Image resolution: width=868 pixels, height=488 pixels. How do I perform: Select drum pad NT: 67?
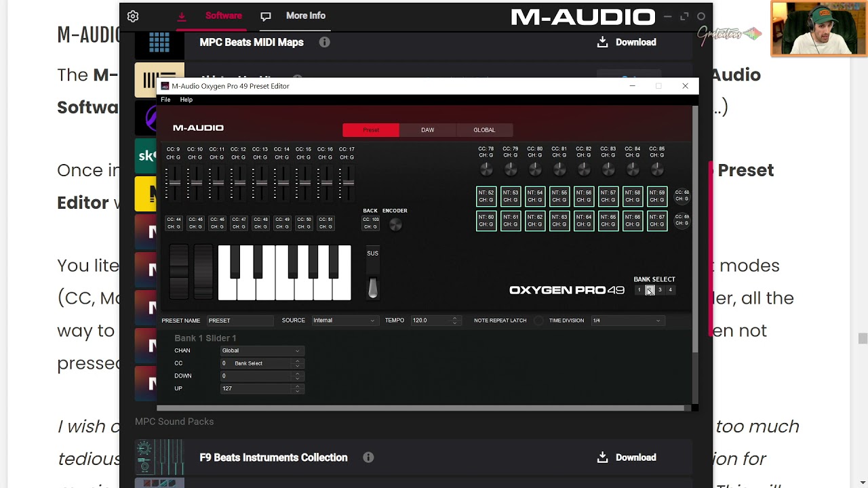pos(657,221)
